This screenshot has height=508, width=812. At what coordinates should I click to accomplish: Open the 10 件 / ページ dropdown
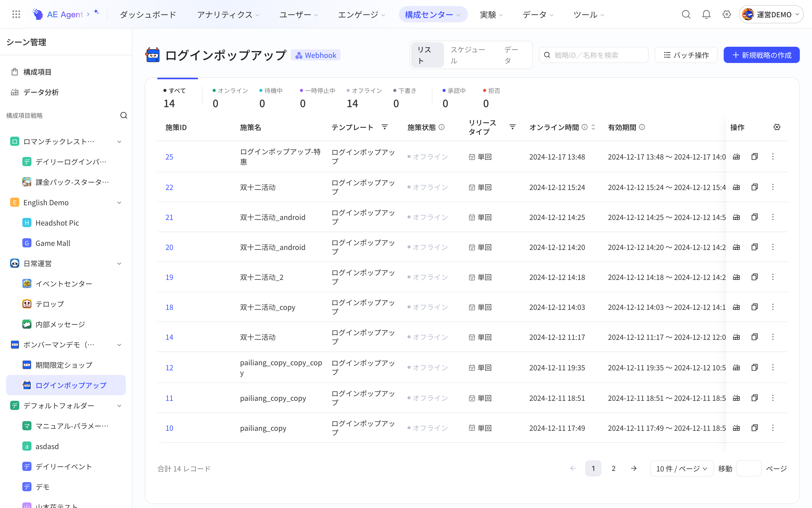pos(682,468)
